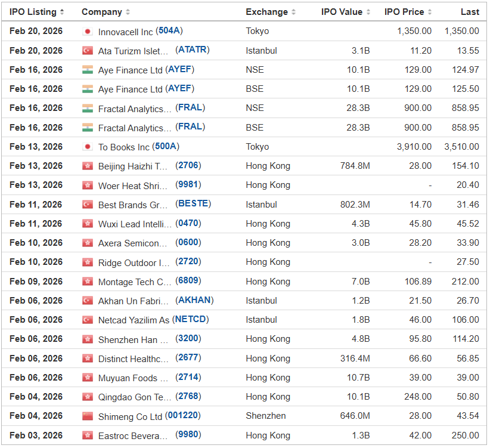Open Montage Tech ticker 6809
The height and width of the screenshot is (448, 490).
pyautogui.click(x=188, y=280)
